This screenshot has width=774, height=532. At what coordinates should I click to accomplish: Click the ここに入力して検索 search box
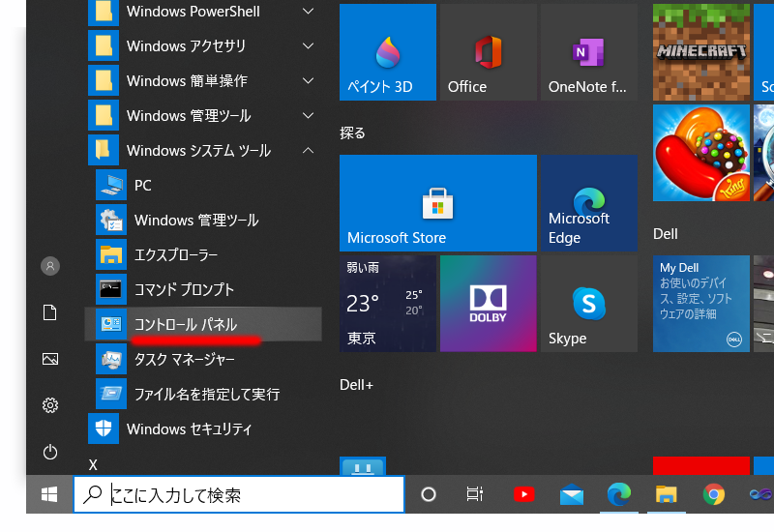pos(239,494)
